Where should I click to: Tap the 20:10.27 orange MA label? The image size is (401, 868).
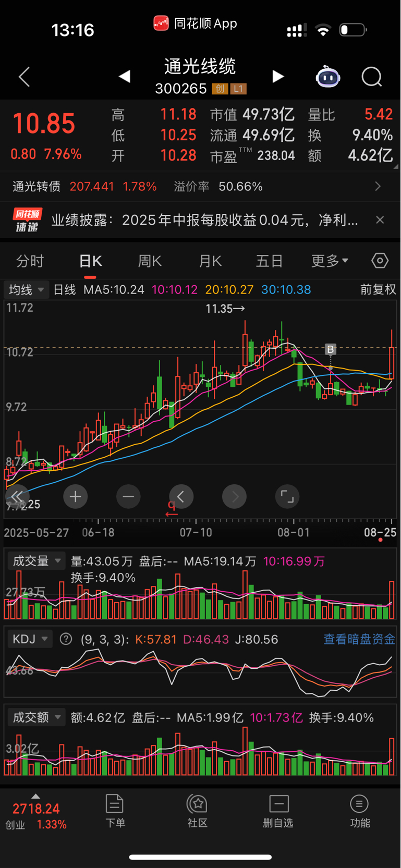229,289
